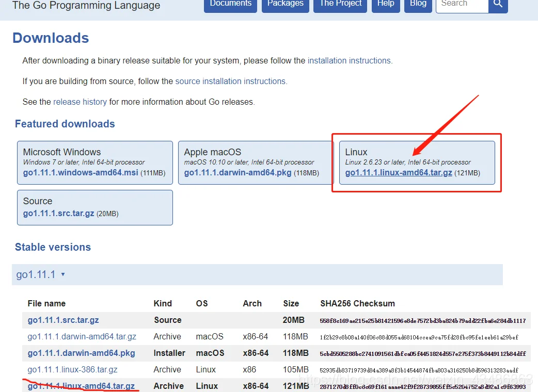This screenshot has height=392, width=538.
Task: Click the File name column header
Action: pyautogui.click(x=46, y=303)
